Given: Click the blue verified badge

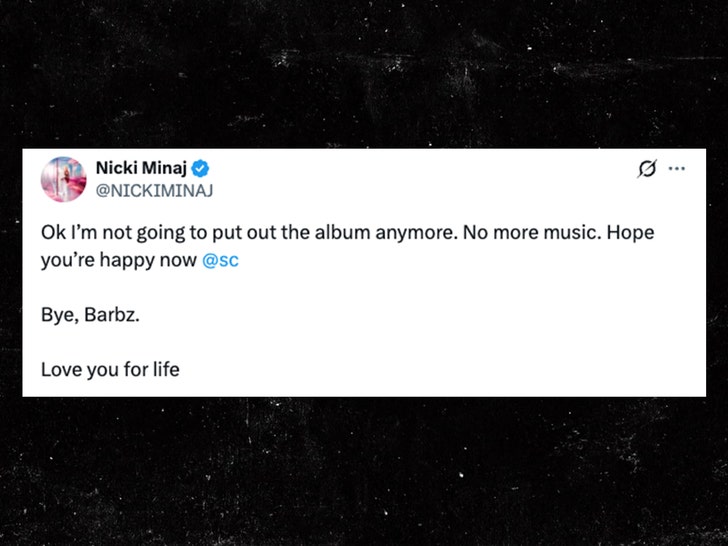Looking at the screenshot, I should click(x=200, y=167).
